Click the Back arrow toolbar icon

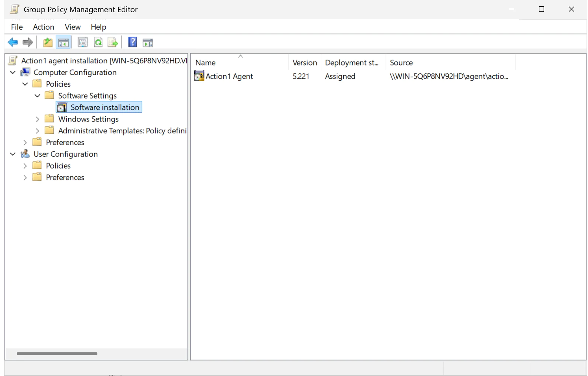pyautogui.click(x=13, y=43)
